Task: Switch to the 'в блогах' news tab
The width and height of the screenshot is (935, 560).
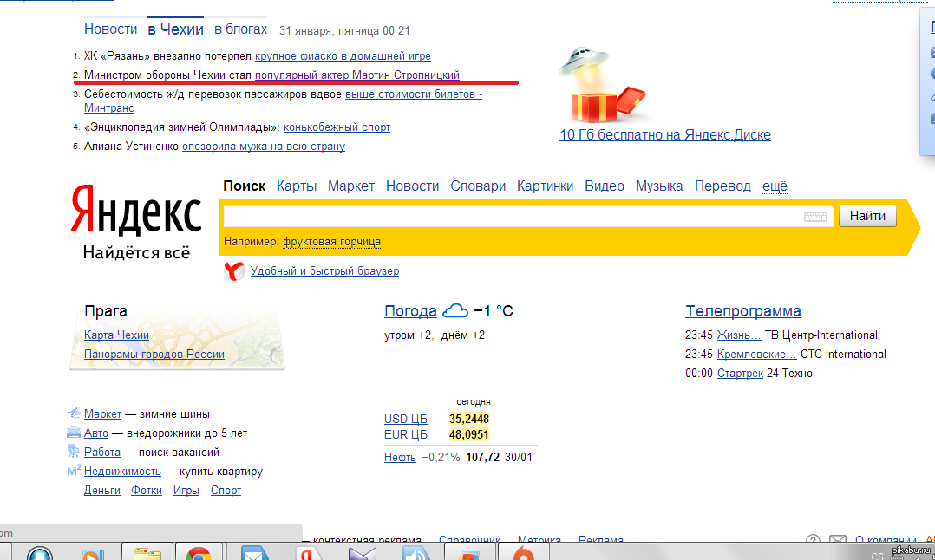Action: click(x=241, y=29)
